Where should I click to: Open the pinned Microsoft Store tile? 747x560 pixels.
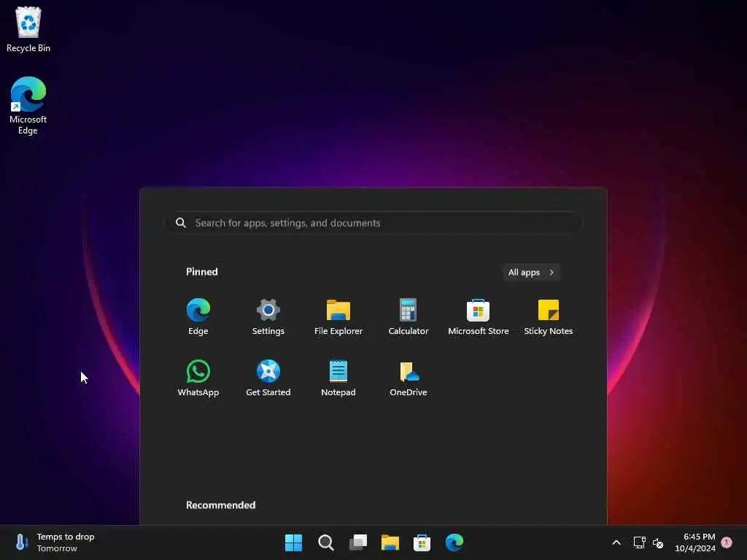point(479,317)
